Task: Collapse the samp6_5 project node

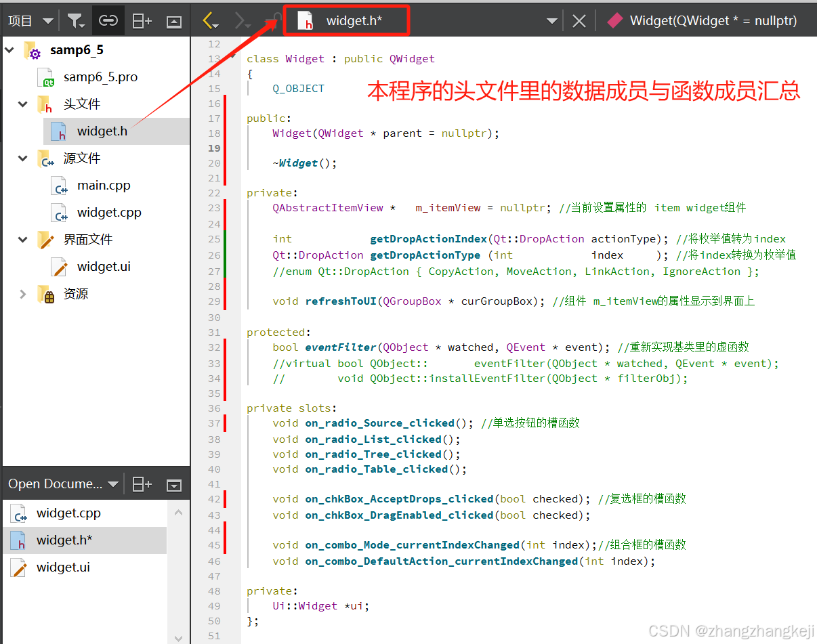Action: [11, 50]
